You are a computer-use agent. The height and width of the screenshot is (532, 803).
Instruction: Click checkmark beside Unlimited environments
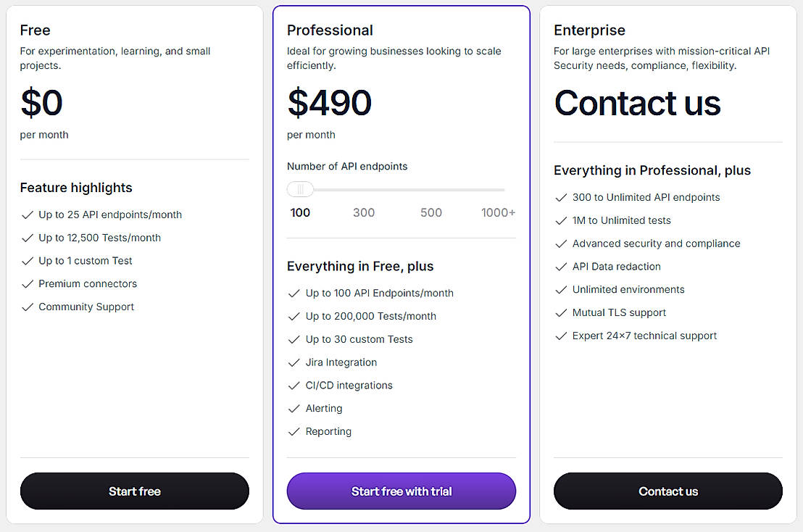(561, 290)
